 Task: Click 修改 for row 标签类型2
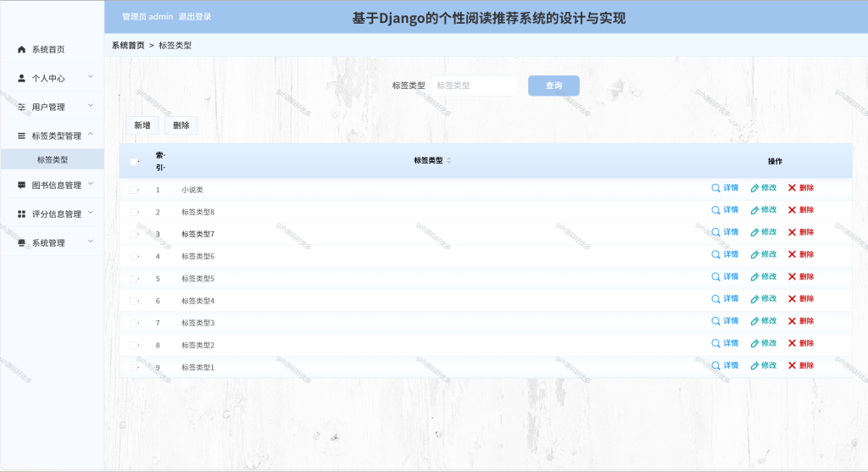click(x=764, y=343)
